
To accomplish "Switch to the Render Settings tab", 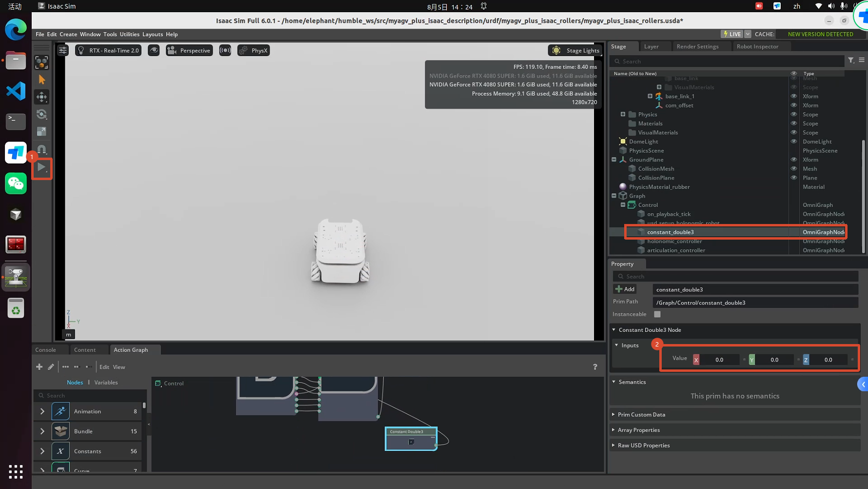I will tap(697, 46).
